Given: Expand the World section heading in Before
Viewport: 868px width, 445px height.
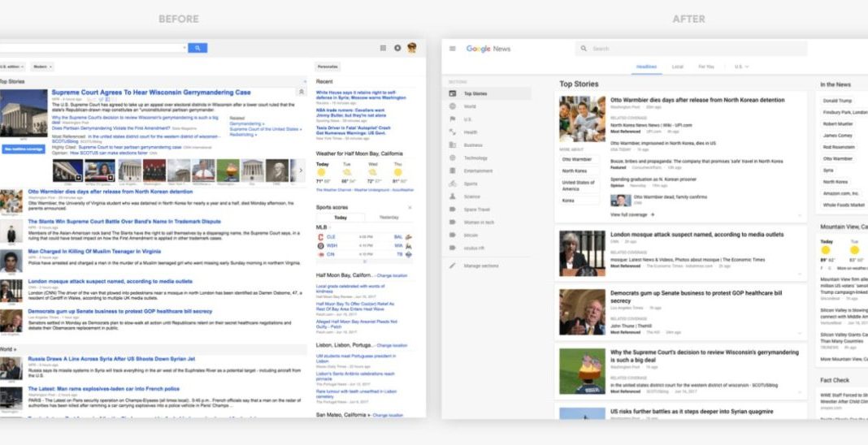Looking at the screenshot, I should click(8, 349).
